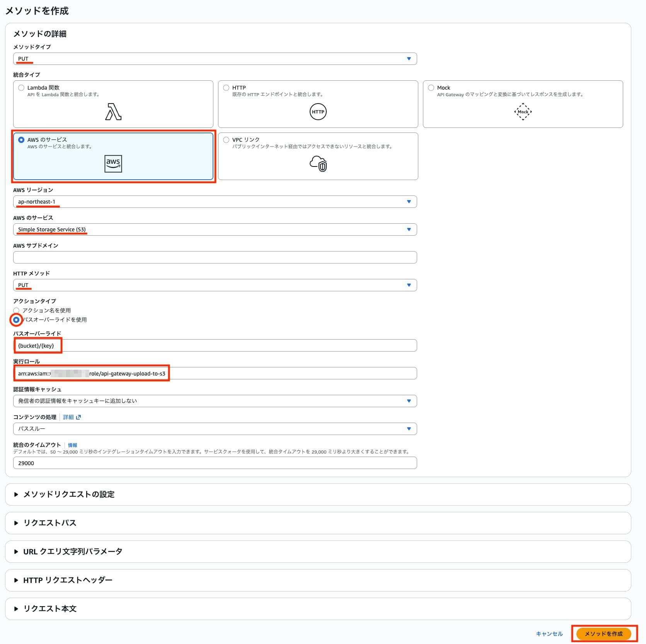Select the HTTP integration radio button
The width and height of the screenshot is (646, 644).
[x=226, y=87]
